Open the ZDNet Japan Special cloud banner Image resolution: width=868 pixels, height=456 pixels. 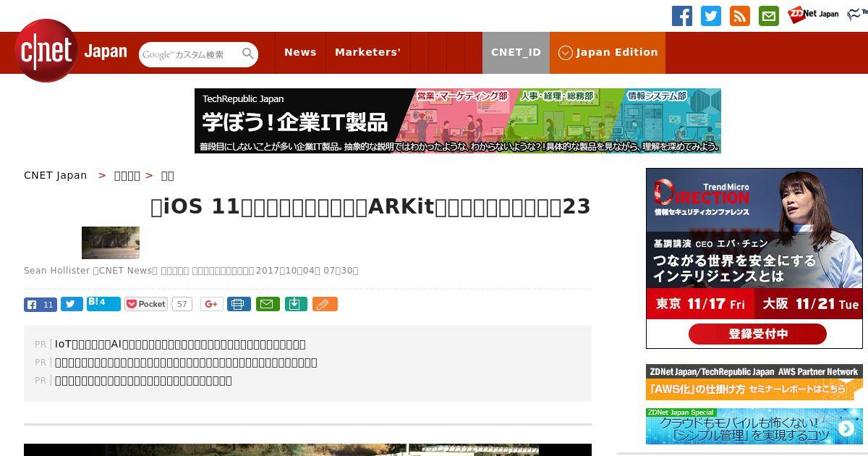click(754, 426)
